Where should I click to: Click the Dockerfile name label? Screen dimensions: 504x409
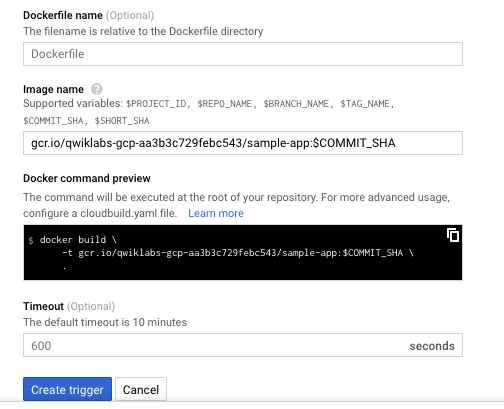click(63, 15)
